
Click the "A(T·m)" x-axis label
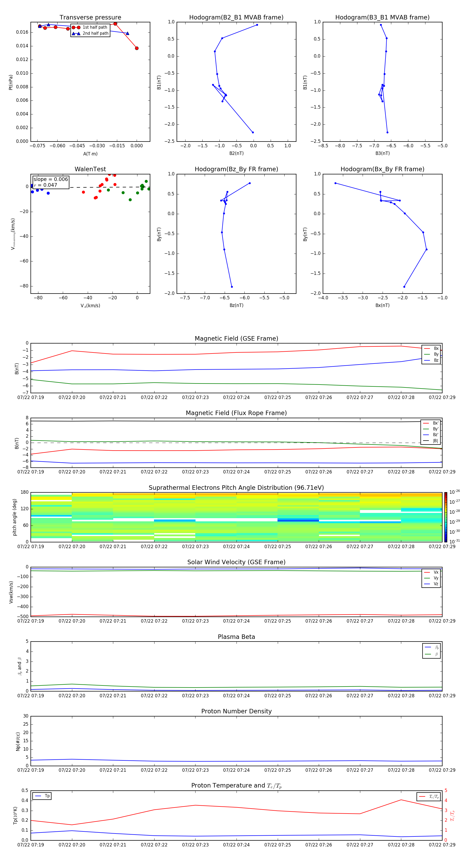[90, 154]
